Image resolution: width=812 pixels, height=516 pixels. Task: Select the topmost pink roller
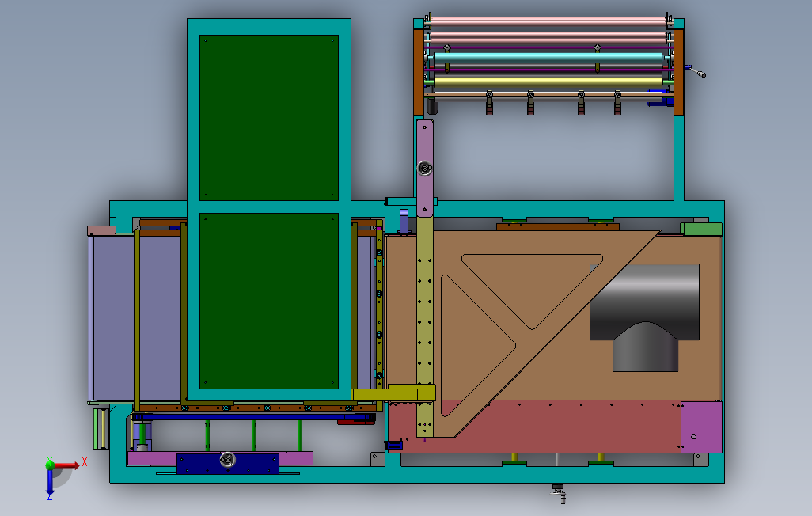(x=548, y=21)
